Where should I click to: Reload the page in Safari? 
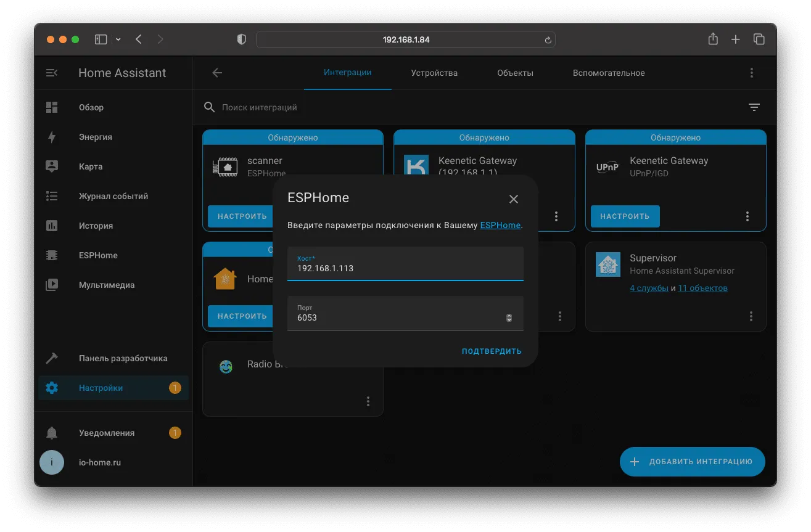click(548, 40)
